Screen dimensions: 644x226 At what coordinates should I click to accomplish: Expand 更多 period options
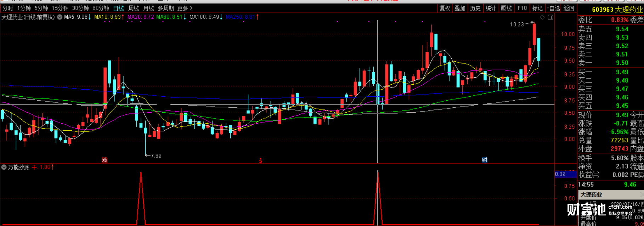pyautogui.click(x=185, y=8)
